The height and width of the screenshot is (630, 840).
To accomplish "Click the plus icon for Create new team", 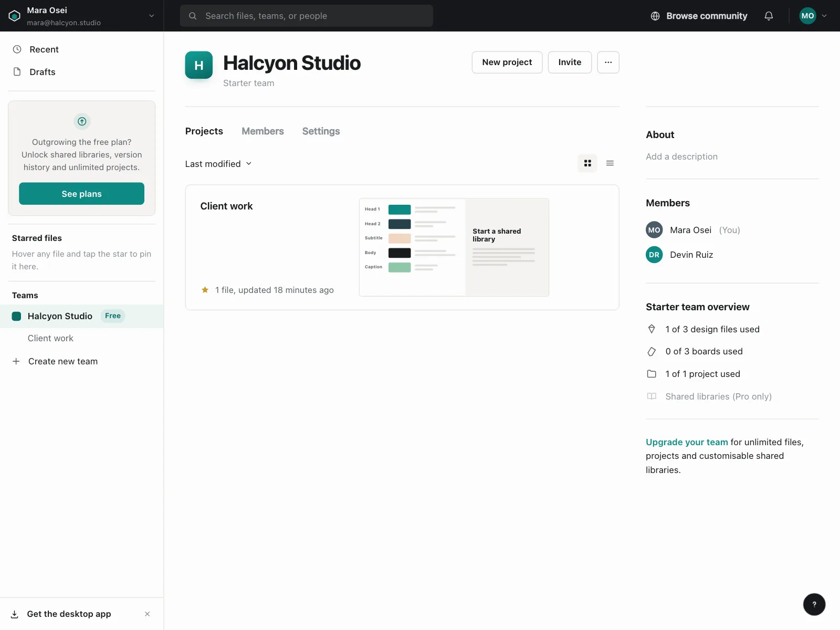I will tap(16, 361).
